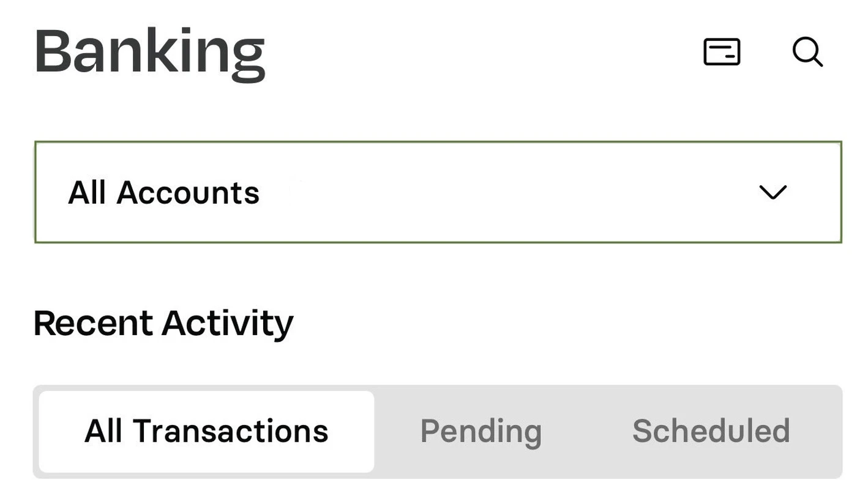Screen dimensions: 857x504
Task: Open manage cards icon beside search
Action: (x=722, y=51)
